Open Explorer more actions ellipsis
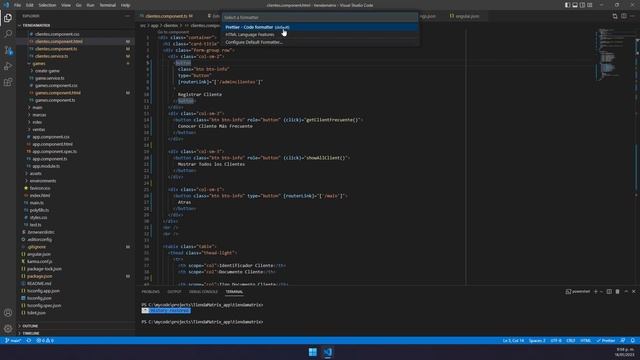Image resolution: width=640 pixels, height=360 pixels. coord(128,16)
